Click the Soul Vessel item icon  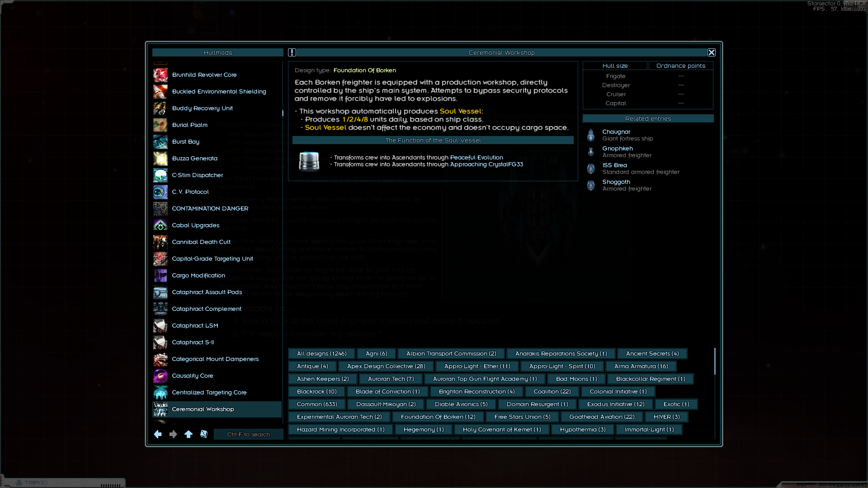(x=309, y=161)
